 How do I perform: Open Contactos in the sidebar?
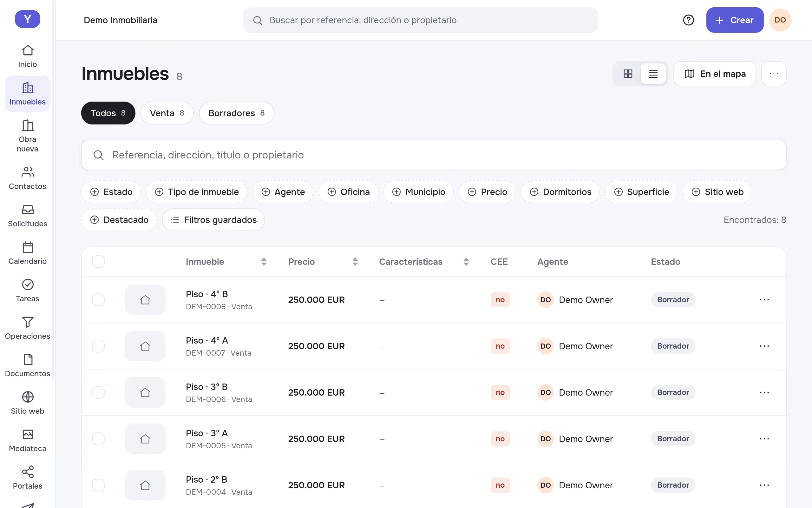pos(28,178)
